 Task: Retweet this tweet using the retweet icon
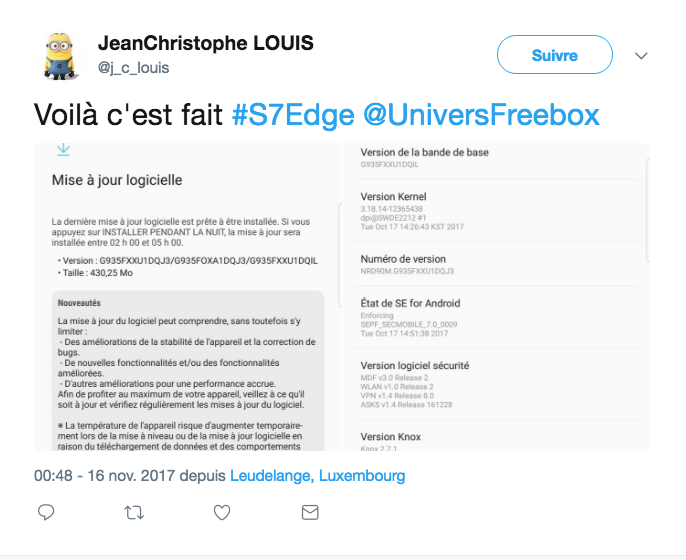click(x=133, y=512)
